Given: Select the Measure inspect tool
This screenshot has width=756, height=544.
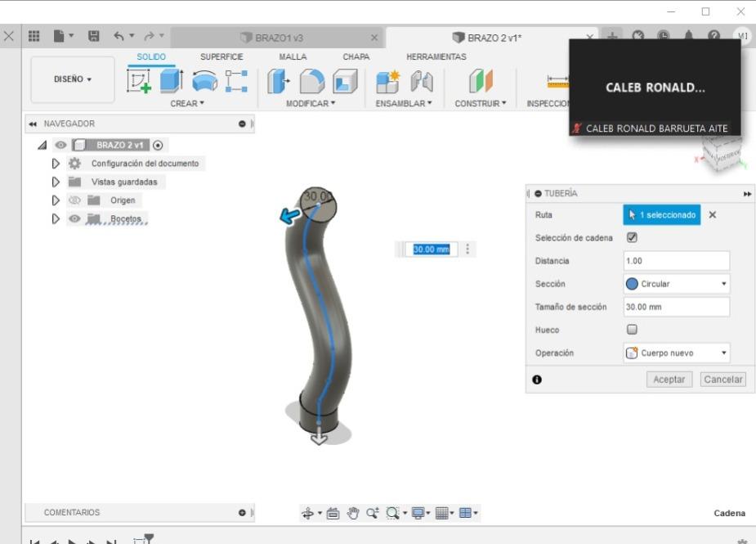Looking at the screenshot, I should 558,81.
